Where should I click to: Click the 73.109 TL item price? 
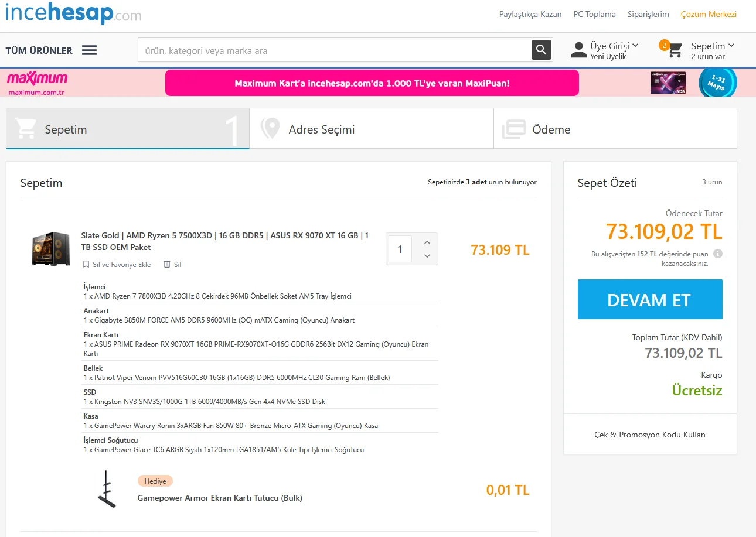click(500, 250)
